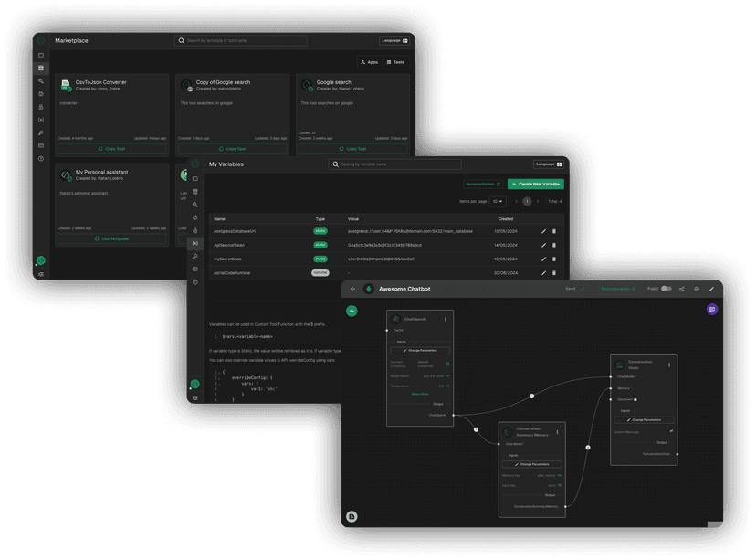Add a node with the green plus button
Viewport: 756px width, 560px height.
(352, 312)
